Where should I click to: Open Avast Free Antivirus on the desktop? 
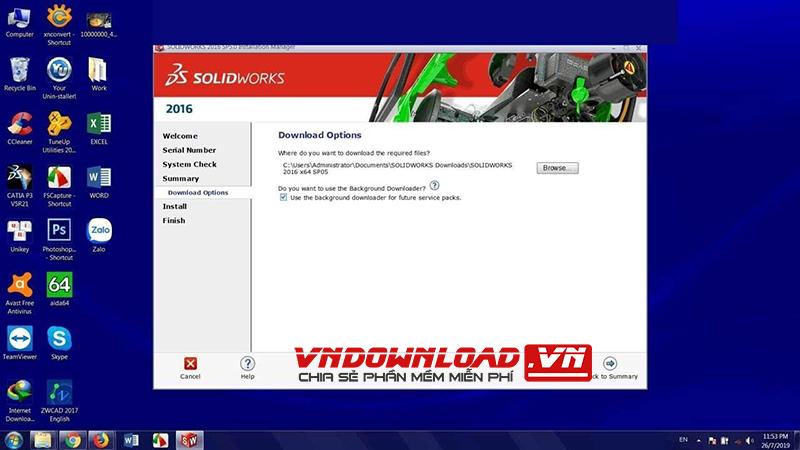(x=19, y=293)
